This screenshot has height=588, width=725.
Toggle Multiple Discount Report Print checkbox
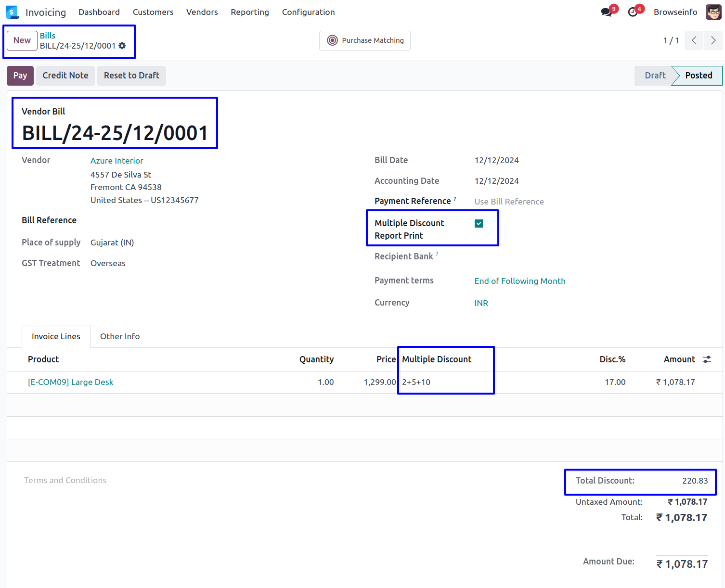point(479,223)
